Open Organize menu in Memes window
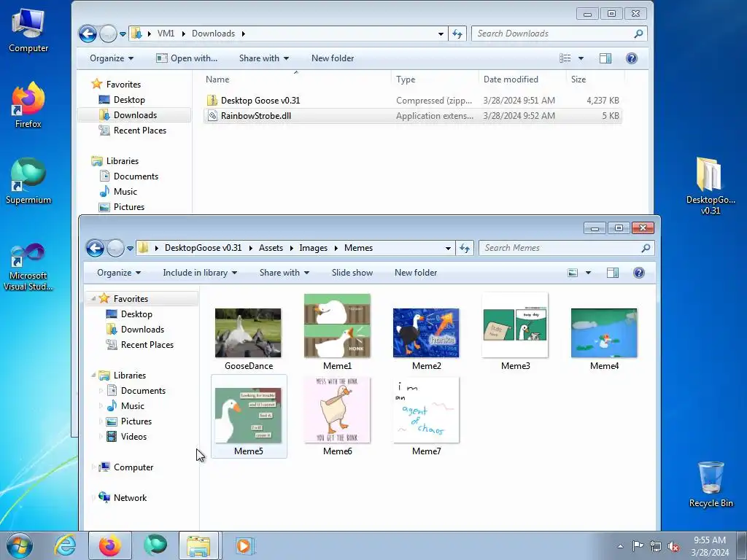Image resolution: width=747 pixels, height=560 pixels. tap(119, 273)
